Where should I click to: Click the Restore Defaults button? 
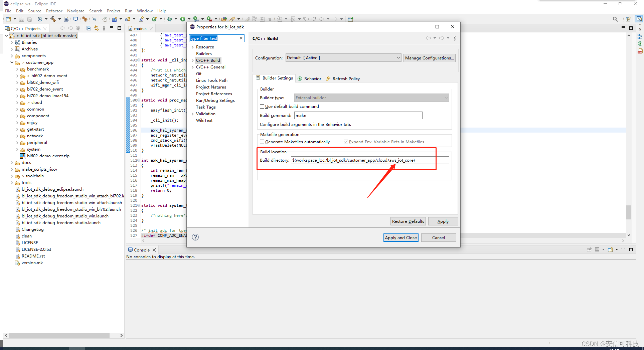(x=408, y=221)
